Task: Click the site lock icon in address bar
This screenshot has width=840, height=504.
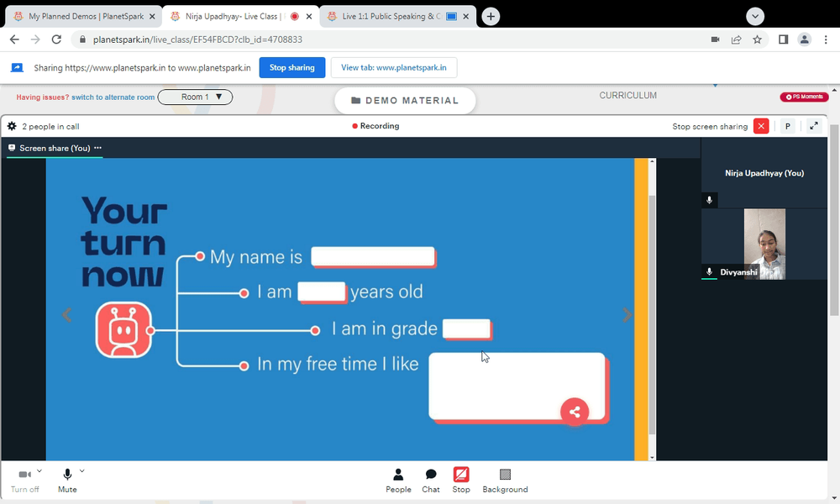Action: (x=82, y=39)
